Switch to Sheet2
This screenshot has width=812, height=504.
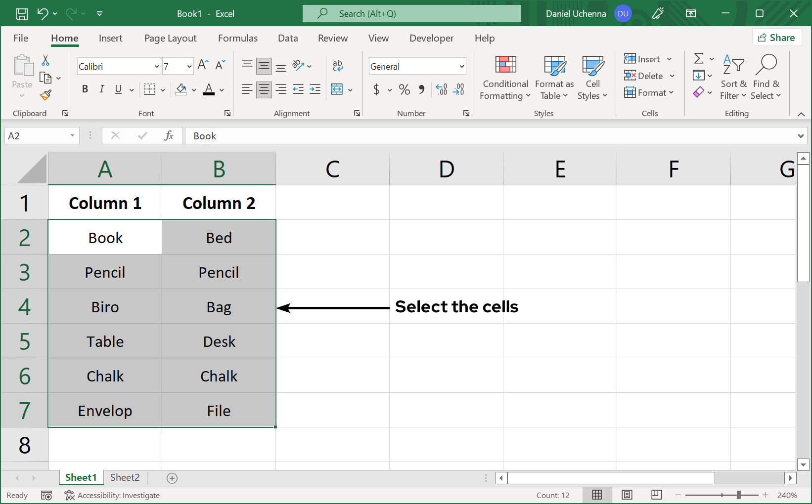(x=125, y=477)
